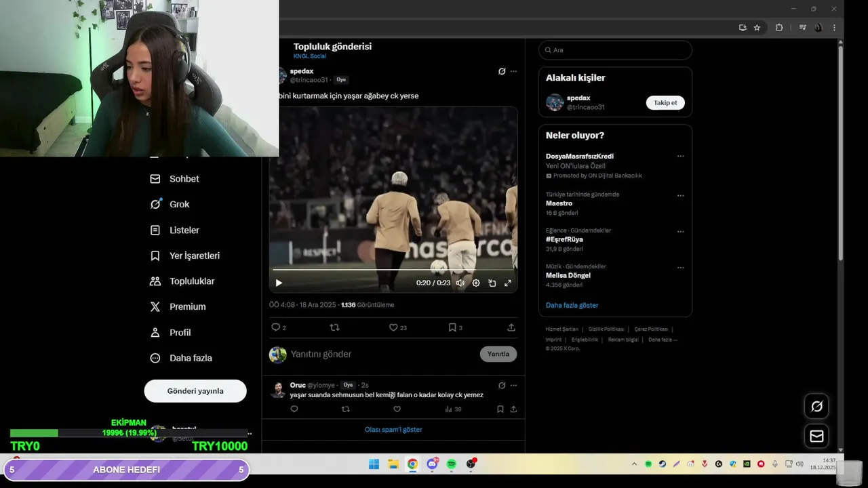Open the Premium page
The height and width of the screenshot is (488, 868).
178,307
